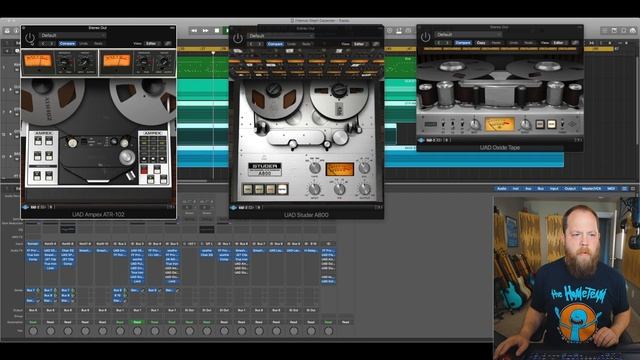640x360 pixels.
Task: Open the View Editor dropdown in the Oxide Tape window
Action: pos(559,42)
